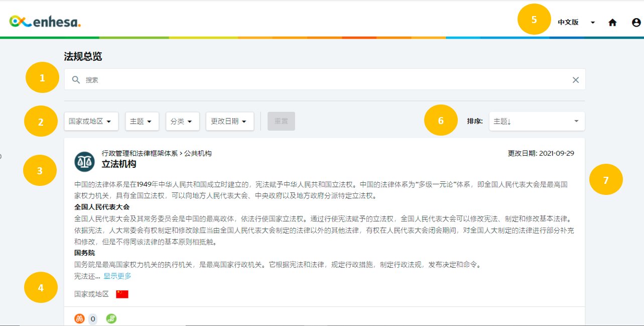Click the magnifier icon in search bar

click(x=76, y=80)
